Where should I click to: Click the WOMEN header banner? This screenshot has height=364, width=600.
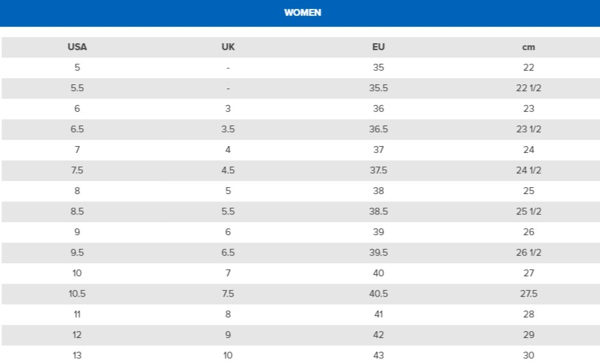(x=300, y=13)
